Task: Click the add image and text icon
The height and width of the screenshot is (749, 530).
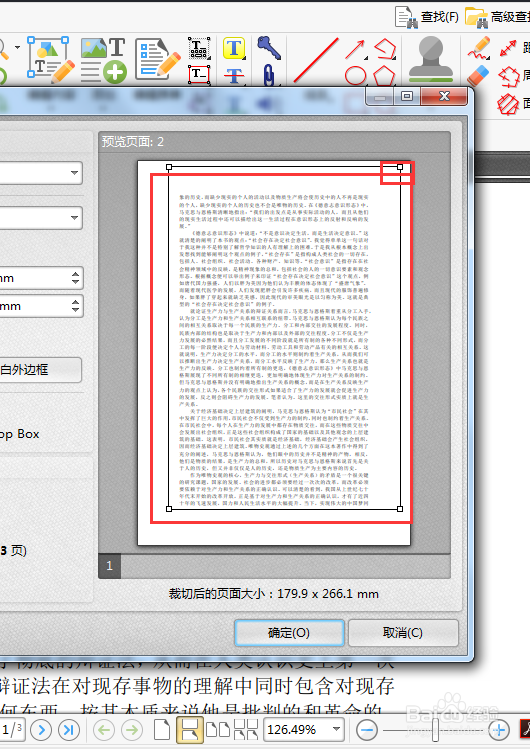Action: point(104,60)
